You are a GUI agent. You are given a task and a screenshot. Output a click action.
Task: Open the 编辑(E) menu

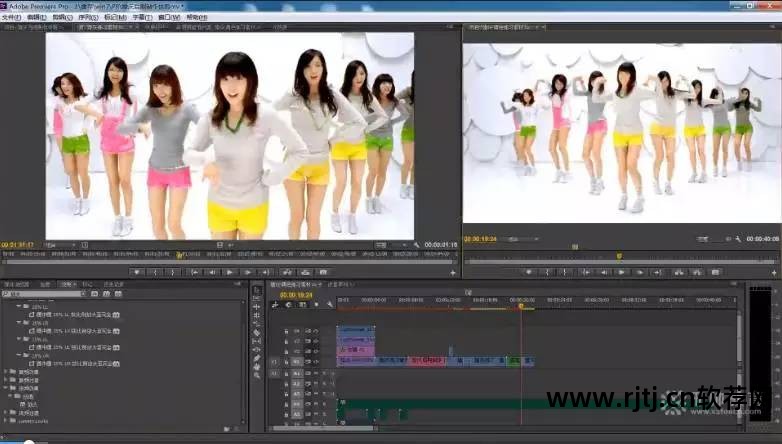click(x=36, y=17)
